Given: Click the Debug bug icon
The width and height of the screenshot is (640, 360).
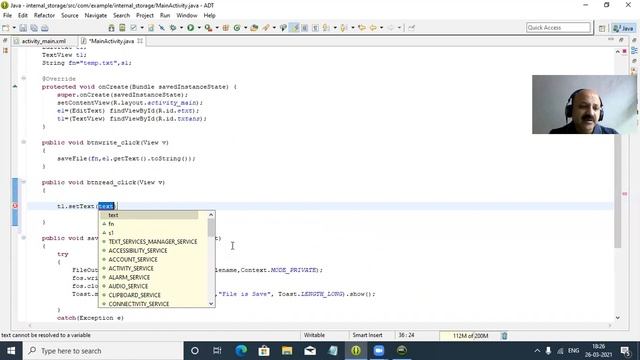Looking at the screenshot, I should point(173,28).
